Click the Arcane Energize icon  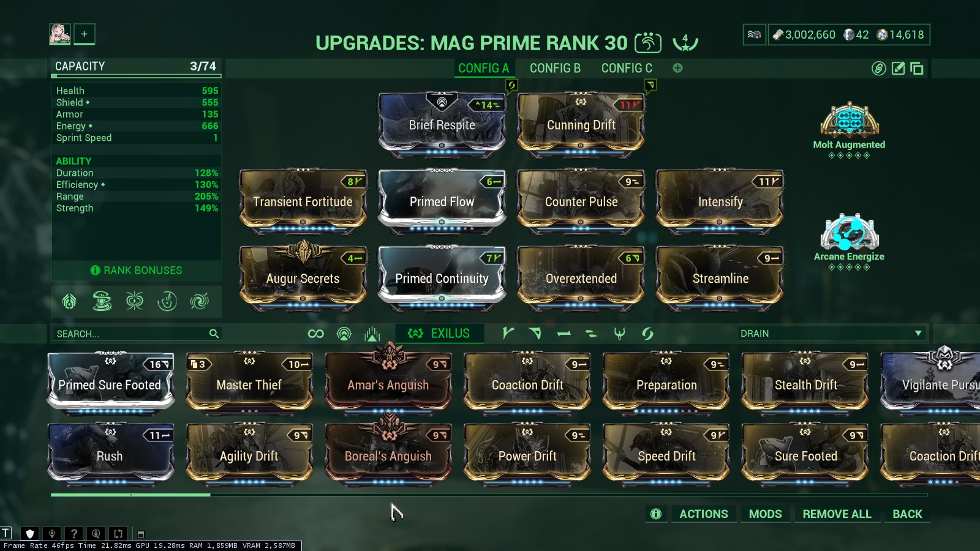(x=849, y=232)
